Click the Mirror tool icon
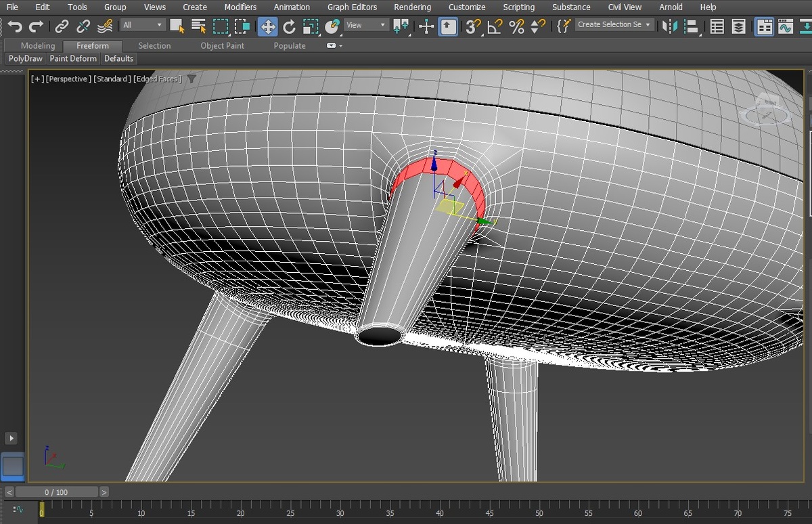 click(x=669, y=26)
